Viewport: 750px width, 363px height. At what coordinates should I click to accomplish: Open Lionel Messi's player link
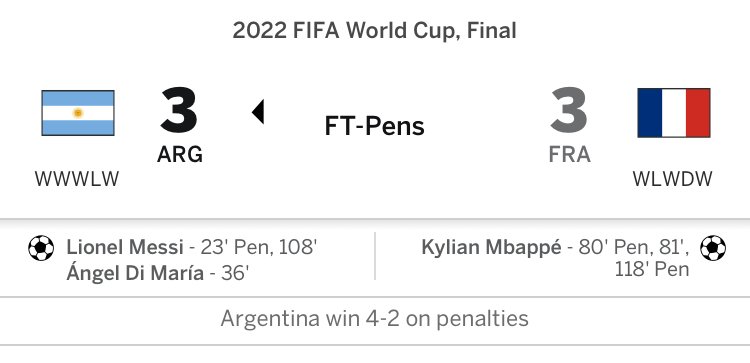125,248
